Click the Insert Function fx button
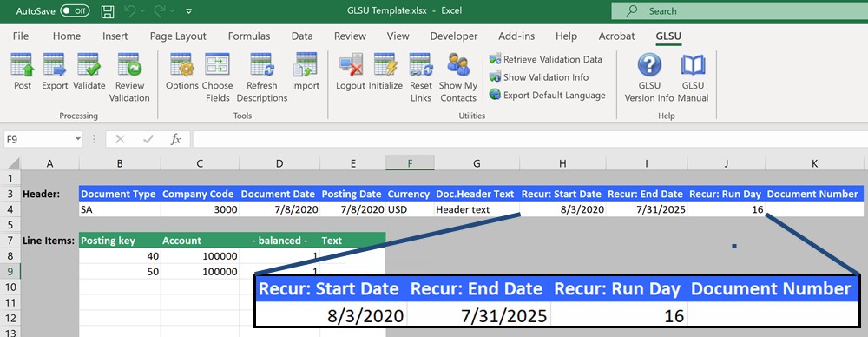This screenshot has width=868, height=337. pos(175,140)
